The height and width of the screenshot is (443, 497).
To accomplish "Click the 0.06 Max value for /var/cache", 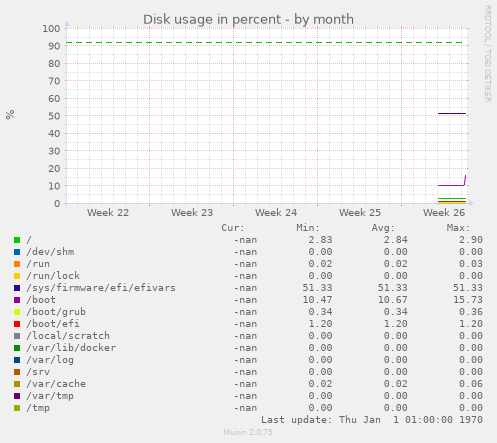I will (x=471, y=384).
